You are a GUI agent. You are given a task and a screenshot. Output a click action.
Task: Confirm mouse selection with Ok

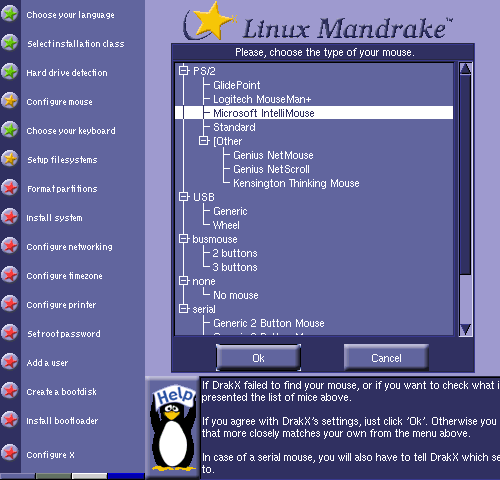click(x=258, y=358)
